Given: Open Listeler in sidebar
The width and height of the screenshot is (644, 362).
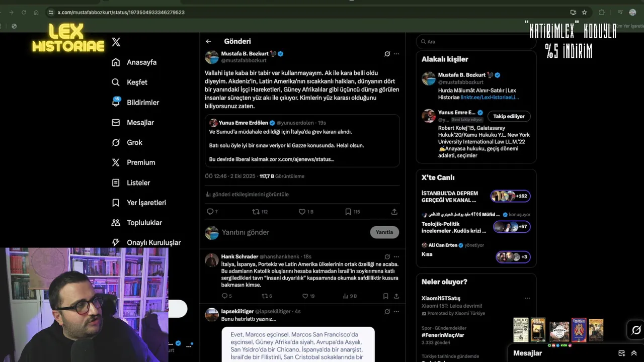Looking at the screenshot, I should tap(131, 183).
